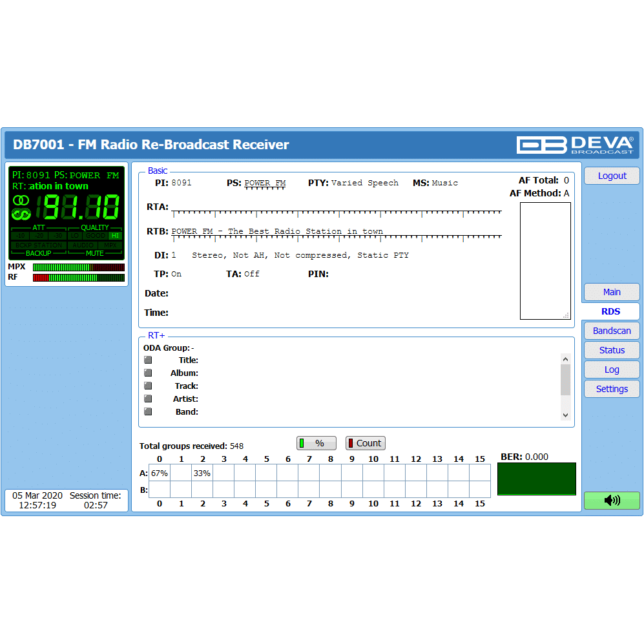Click the Artist indicator square in RT+
This screenshot has width=644, height=644.
[x=148, y=399]
